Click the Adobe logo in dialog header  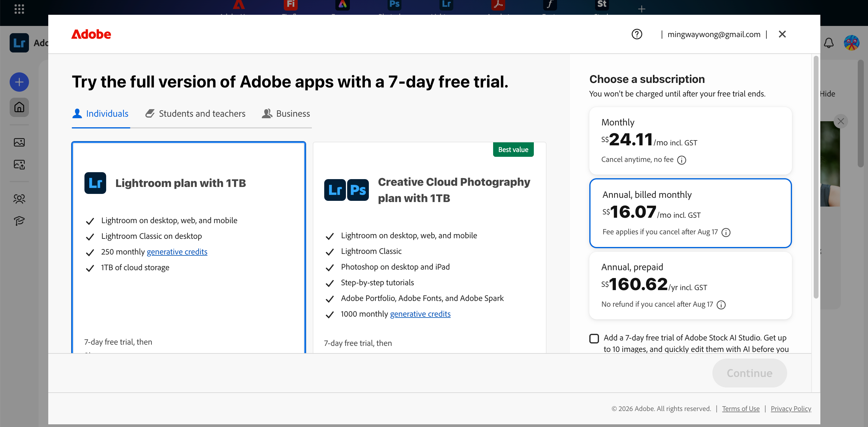click(x=91, y=34)
